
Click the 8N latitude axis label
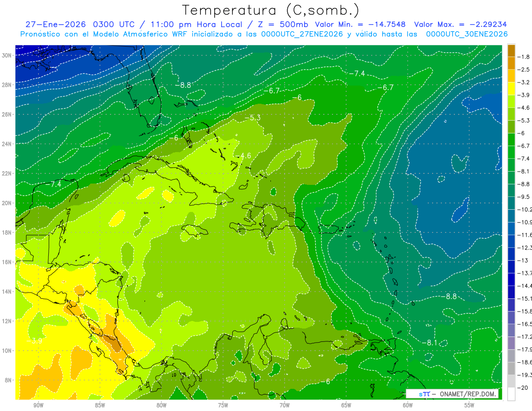[9, 380]
